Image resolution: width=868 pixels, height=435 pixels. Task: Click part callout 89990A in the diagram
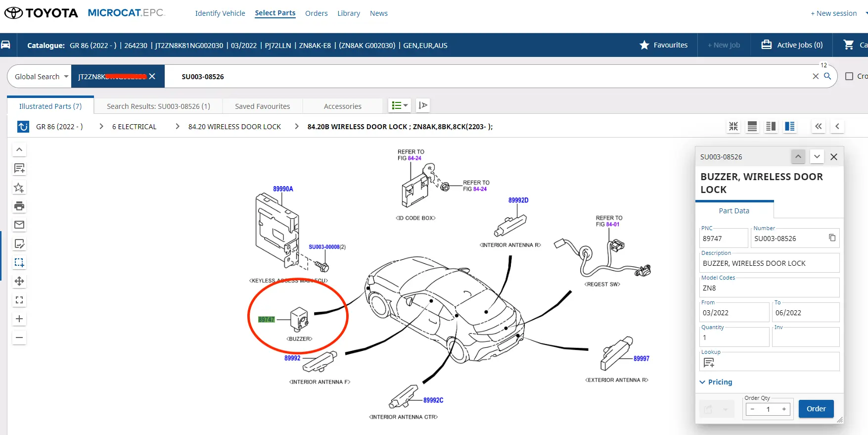click(x=283, y=189)
